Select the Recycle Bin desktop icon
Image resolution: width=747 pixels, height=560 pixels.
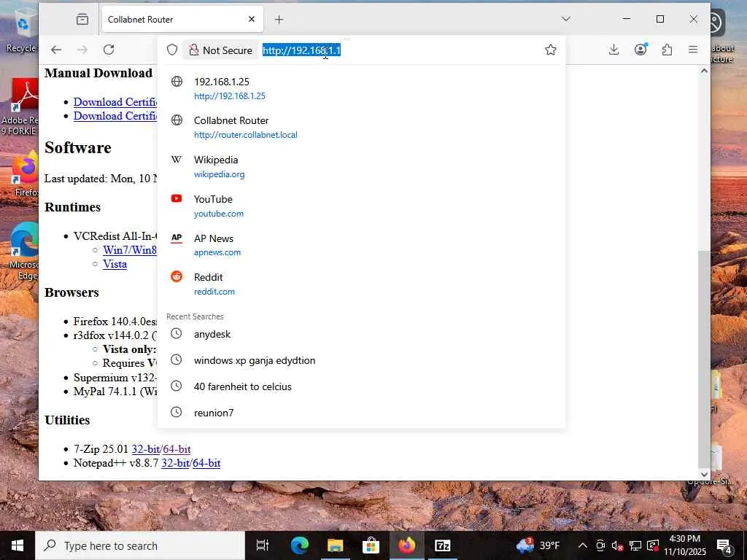coord(21,32)
